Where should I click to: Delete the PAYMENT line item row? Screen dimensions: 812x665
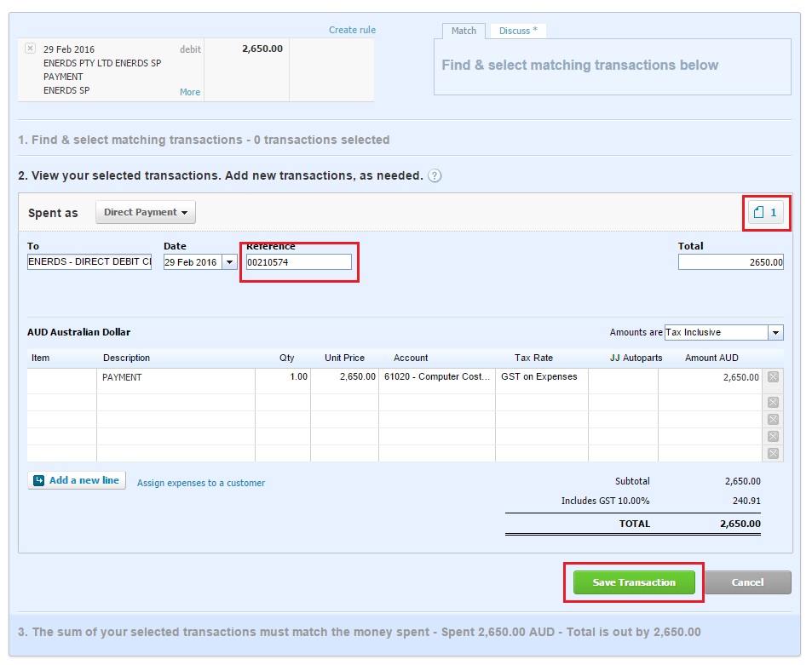click(773, 377)
